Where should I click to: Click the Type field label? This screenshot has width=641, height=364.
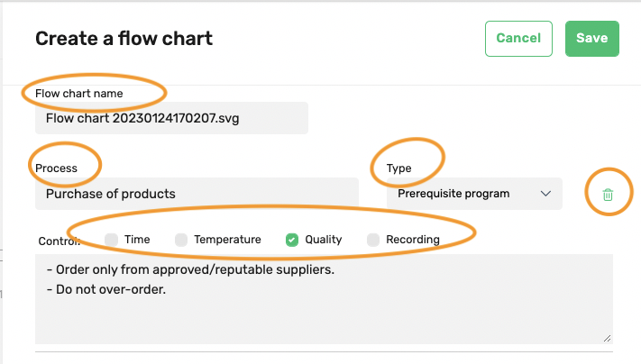(x=399, y=168)
